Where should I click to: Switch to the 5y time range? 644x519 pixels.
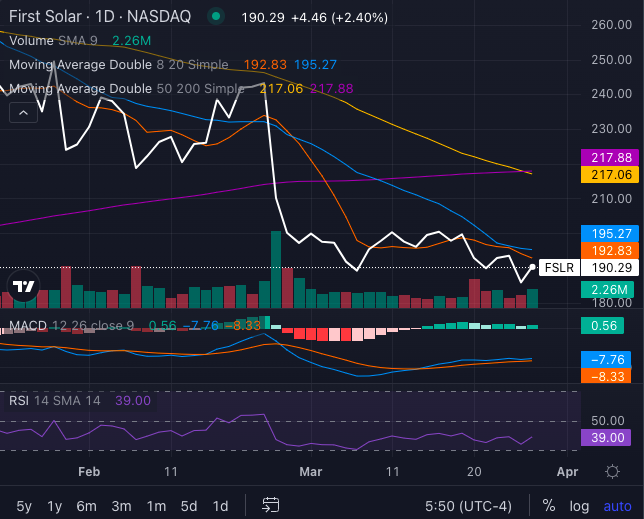(24, 505)
